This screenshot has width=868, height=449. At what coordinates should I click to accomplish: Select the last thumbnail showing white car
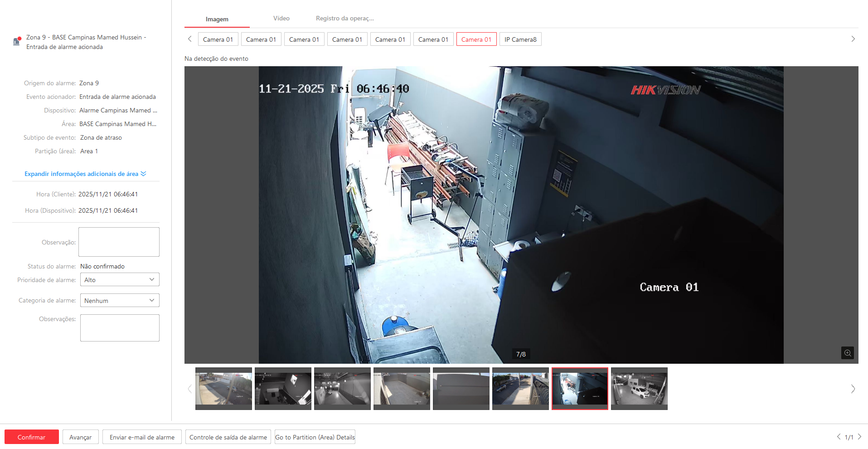pyautogui.click(x=639, y=389)
